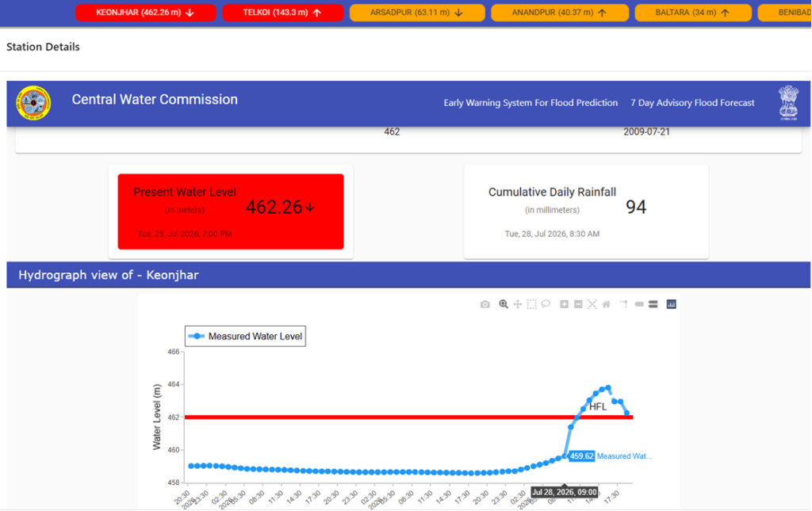Choose the Lasso Select tool
This screenshot has height=511, width=812.
coord(546,304)
